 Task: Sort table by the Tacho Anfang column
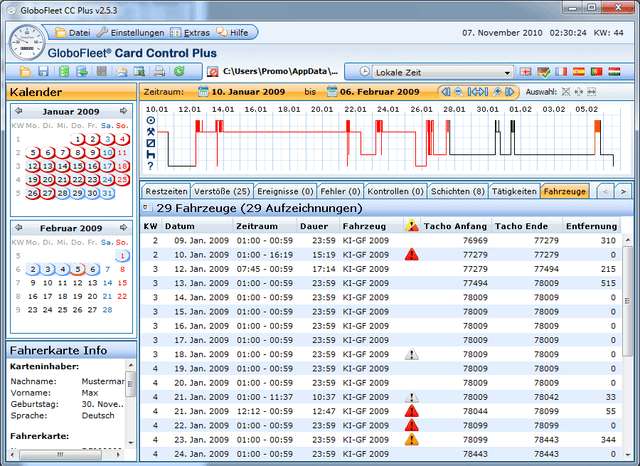click(456, 226)
